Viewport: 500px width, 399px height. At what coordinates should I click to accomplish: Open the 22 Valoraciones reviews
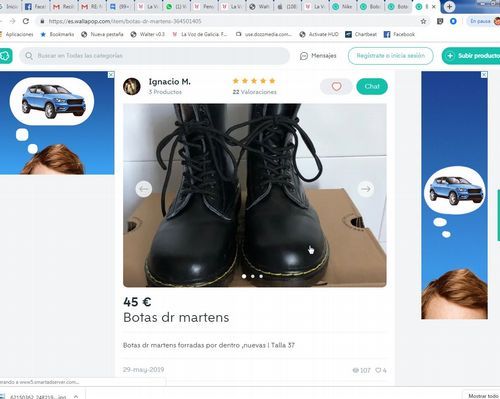click(254, 92)
